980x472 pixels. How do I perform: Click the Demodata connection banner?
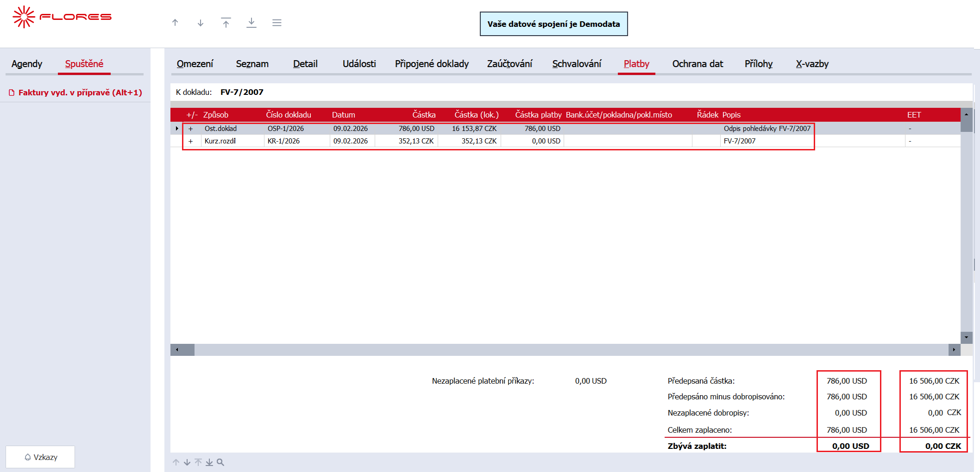click(554, 24)
